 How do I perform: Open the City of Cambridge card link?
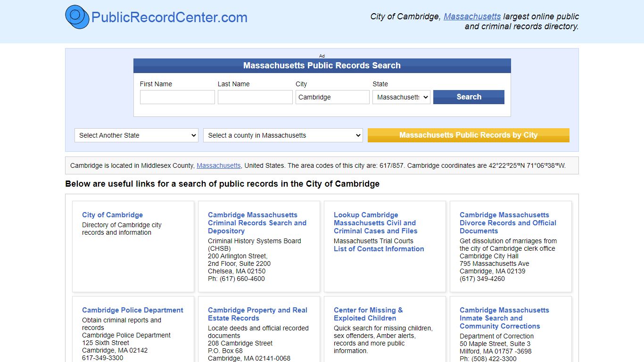112,215
